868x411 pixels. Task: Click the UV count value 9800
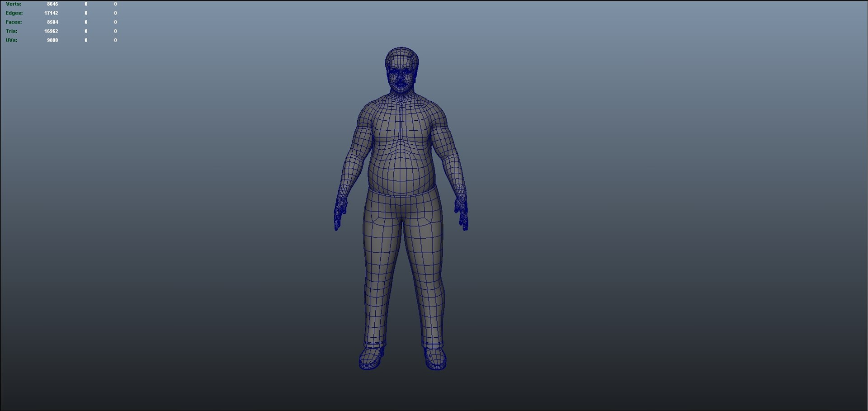52,40
